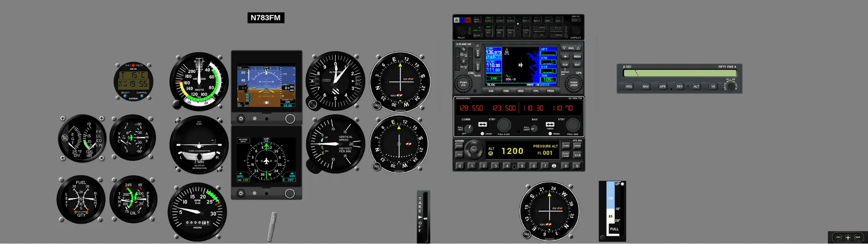Click the RNG range rocker on GPS 430
This screenshot has width=868, height=244.
click(x=571, y=48)
